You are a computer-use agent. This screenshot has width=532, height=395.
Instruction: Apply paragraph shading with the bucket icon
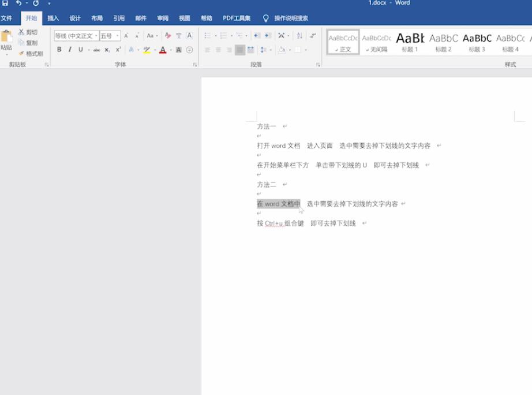click(x=282, y=50)
